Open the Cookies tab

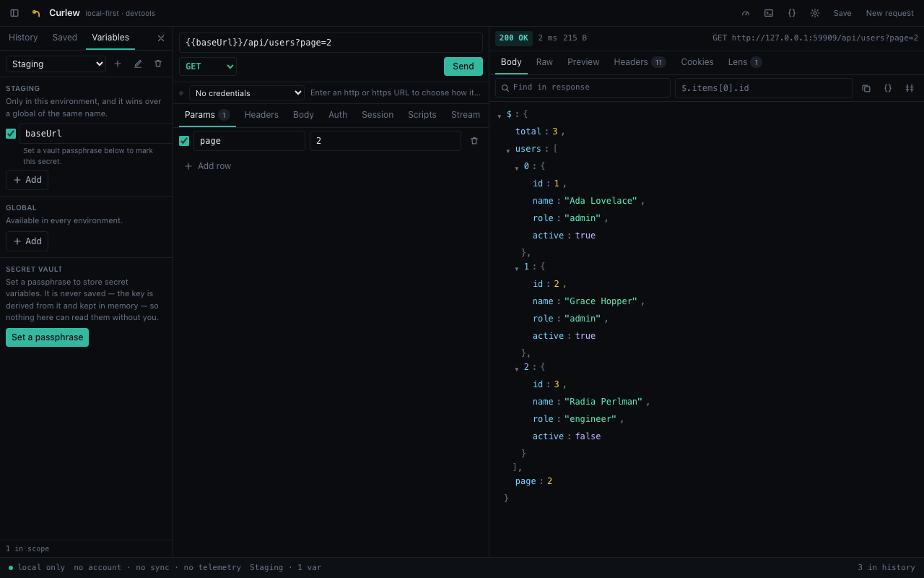697,62
